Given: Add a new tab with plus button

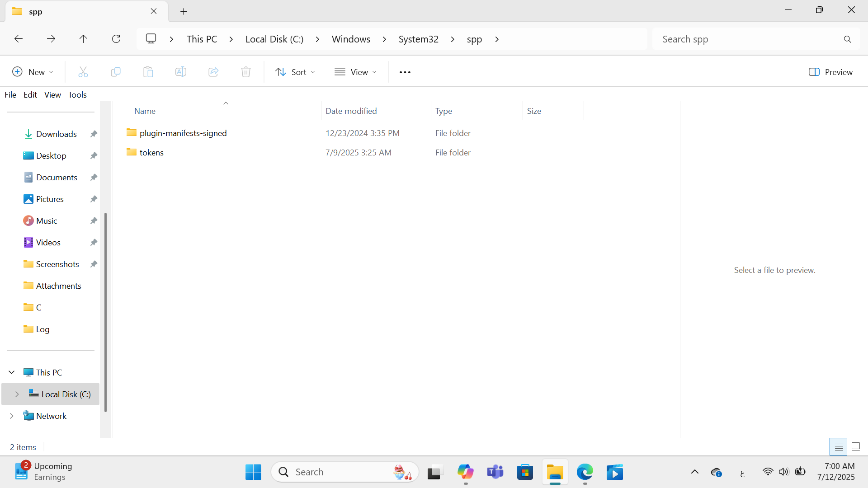Looking at the screenshot, I should coord(184,12).
